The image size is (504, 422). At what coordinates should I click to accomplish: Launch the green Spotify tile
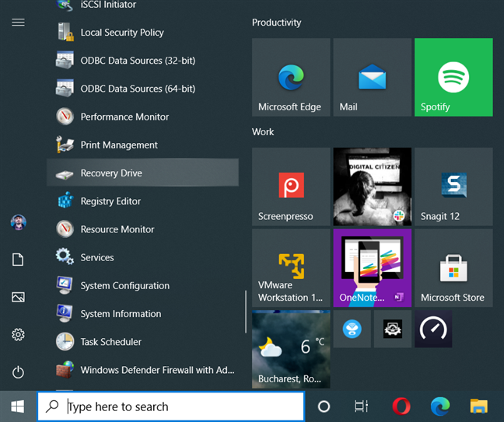[x=453, y=77]
